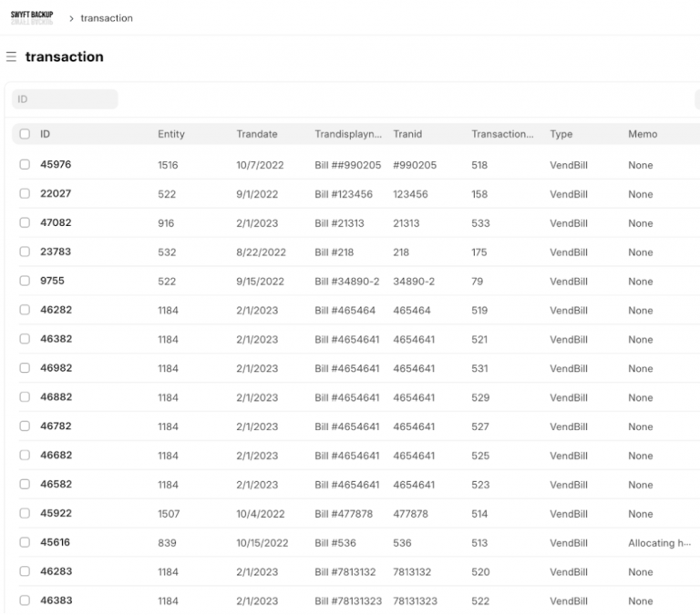
Task: Open record ID 47082
Action: click(x=56, y=222)
